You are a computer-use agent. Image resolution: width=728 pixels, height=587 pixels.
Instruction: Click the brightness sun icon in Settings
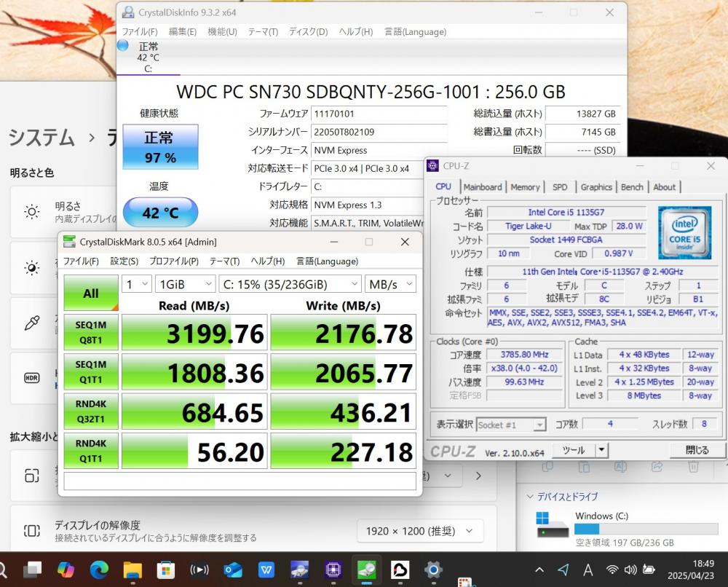pos(32,212)
